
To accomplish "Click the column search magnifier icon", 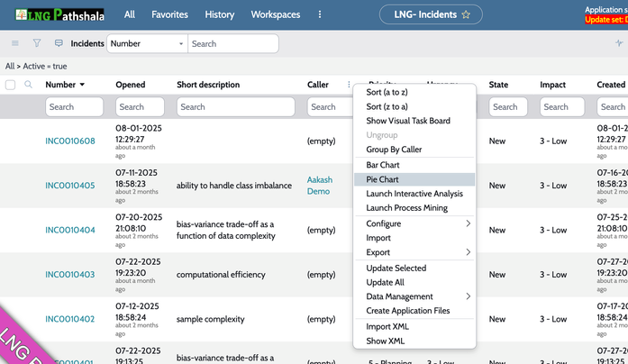I will coord(28,85).
